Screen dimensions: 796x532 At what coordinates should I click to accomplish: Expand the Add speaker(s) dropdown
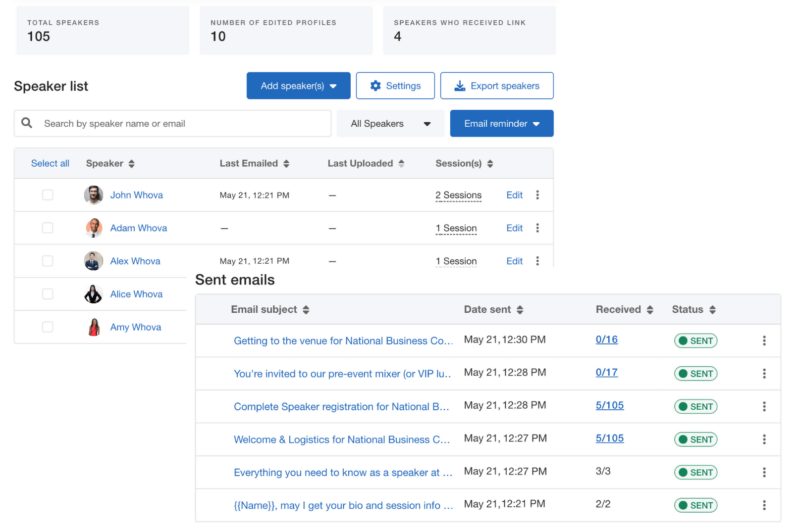[298, 86]
